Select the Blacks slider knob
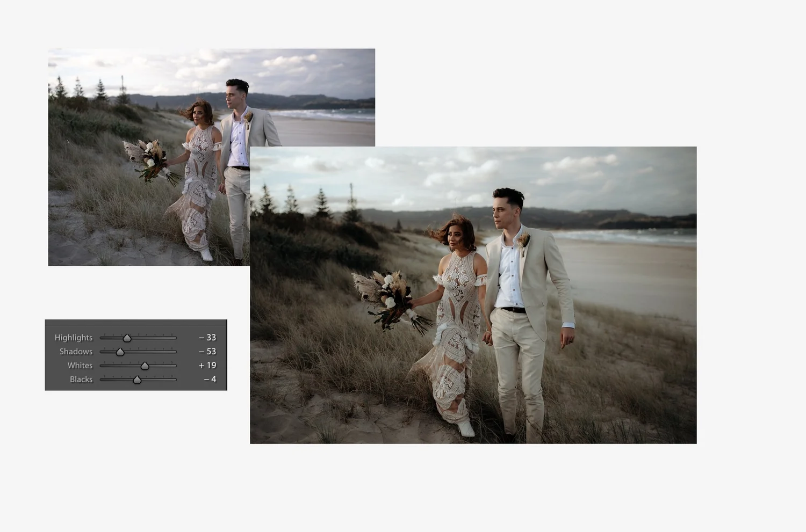The width and height of the screenshot is (806, 532). 136,380
